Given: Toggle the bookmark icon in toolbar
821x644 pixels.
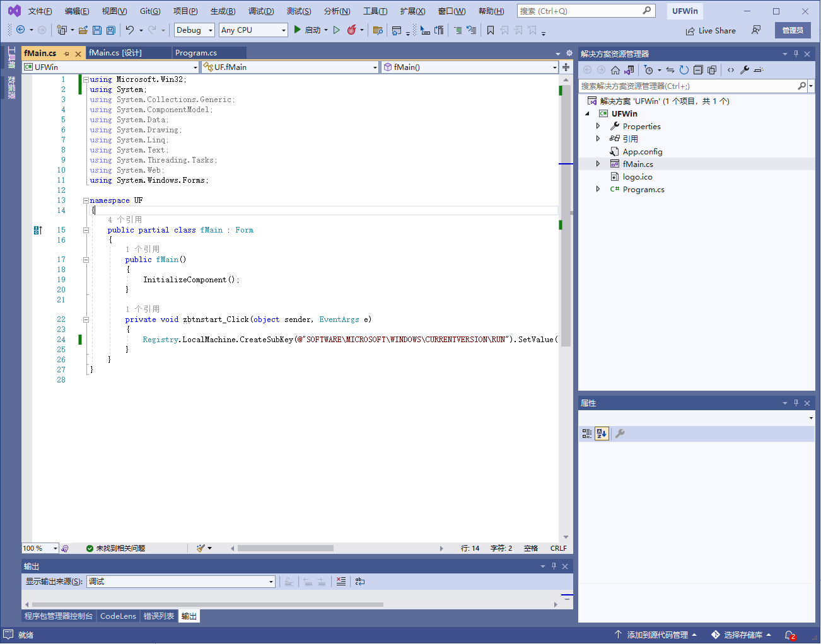Looking at the screenshot, I should (x=490, y=30).
